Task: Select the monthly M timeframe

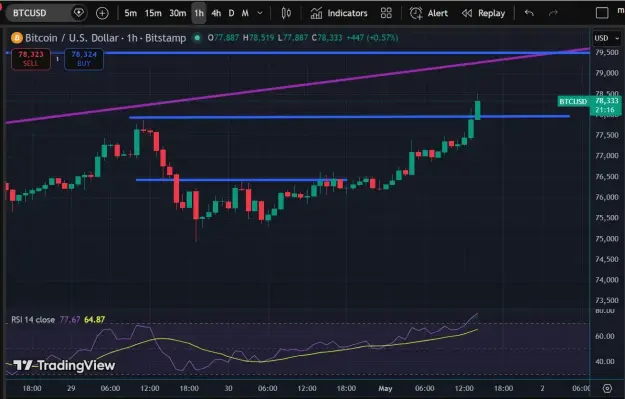Action: click(x=245, y=13)
